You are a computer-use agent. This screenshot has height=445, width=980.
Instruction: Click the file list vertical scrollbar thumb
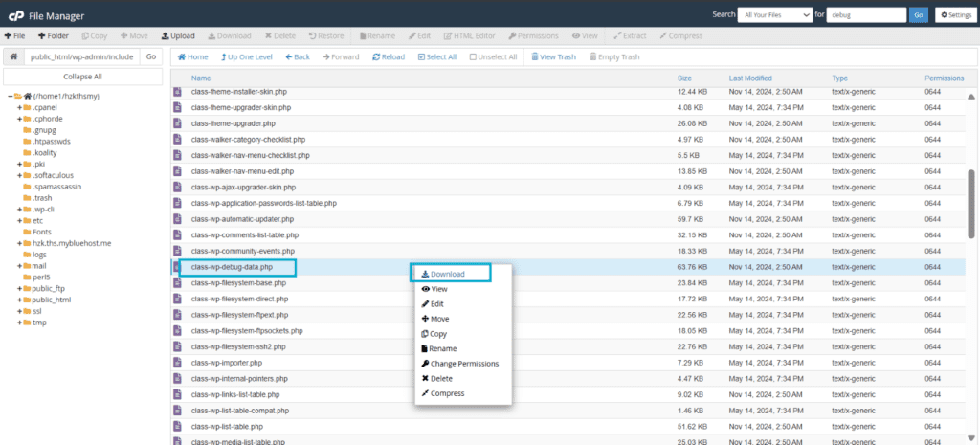[x=970, y=203]
